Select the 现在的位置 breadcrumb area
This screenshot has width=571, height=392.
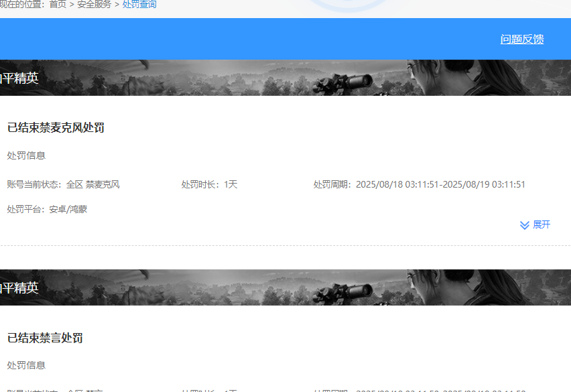point(20,4)
